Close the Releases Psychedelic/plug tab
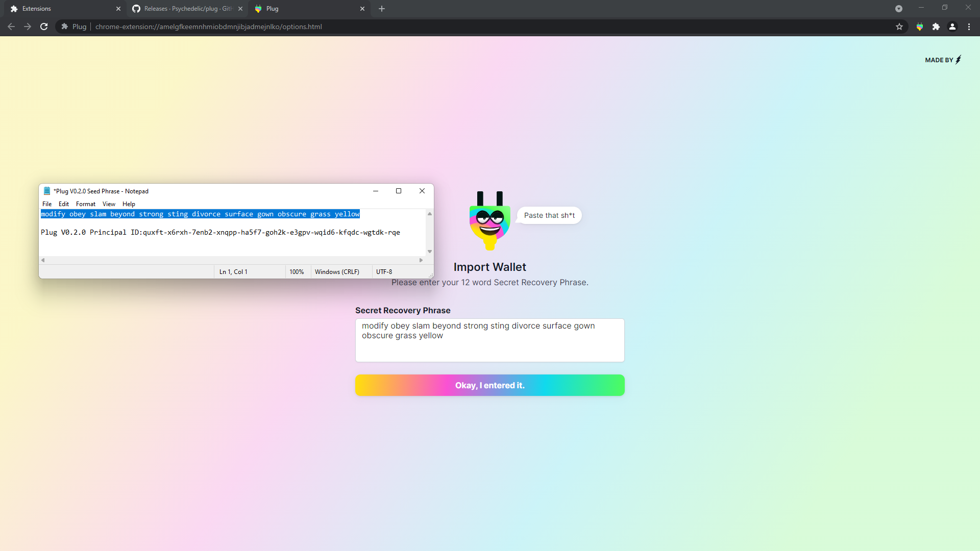This screenshot has height=551, width=980. coord(240,9)
